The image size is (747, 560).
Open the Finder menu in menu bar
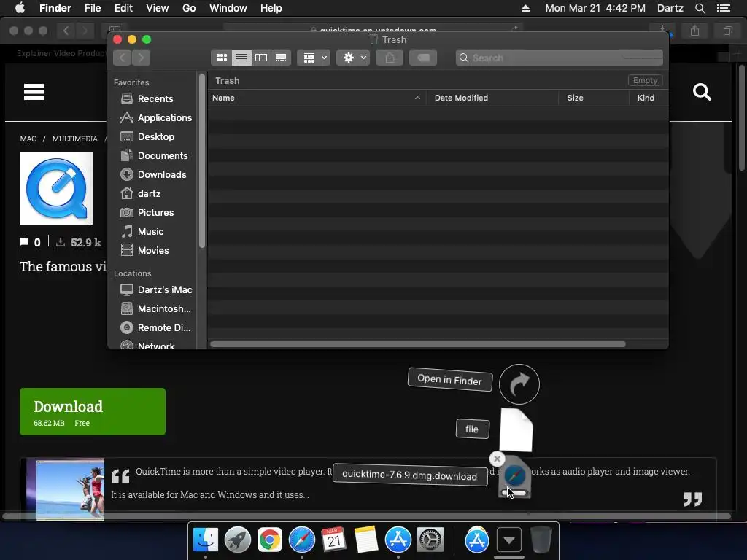point(55,8)
